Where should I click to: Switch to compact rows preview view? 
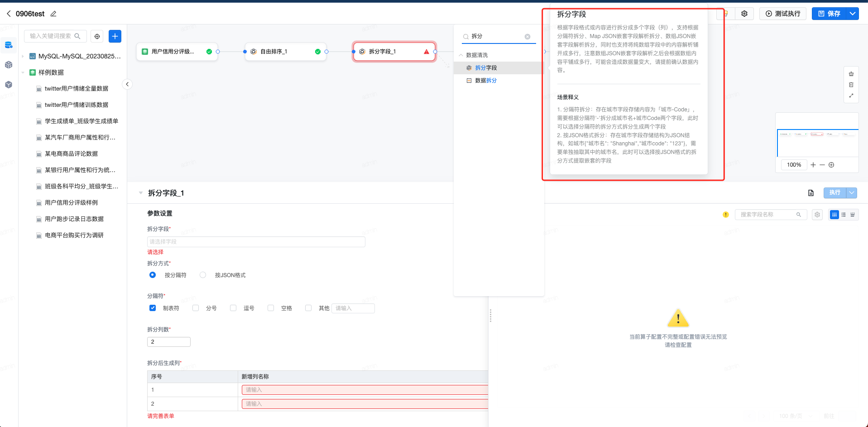(x=853, y=215)
